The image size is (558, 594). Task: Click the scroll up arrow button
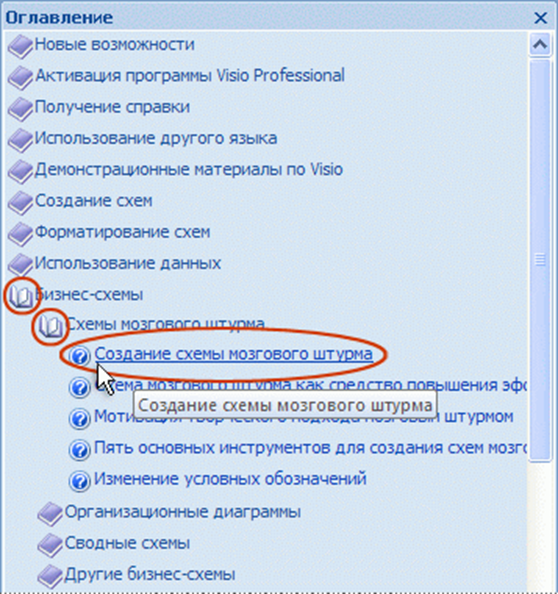click(x=540, y=45)
